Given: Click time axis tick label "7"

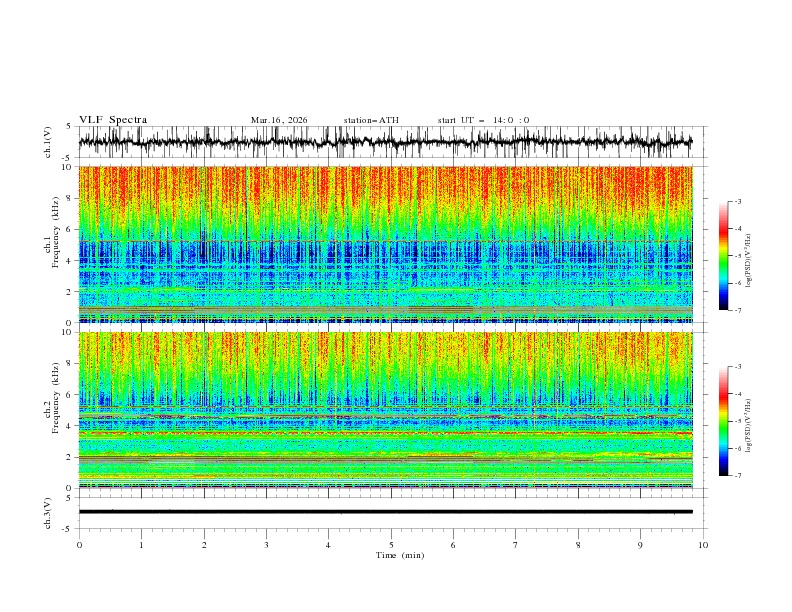Looking at the screenshot, I should click(x=516, y=545).
